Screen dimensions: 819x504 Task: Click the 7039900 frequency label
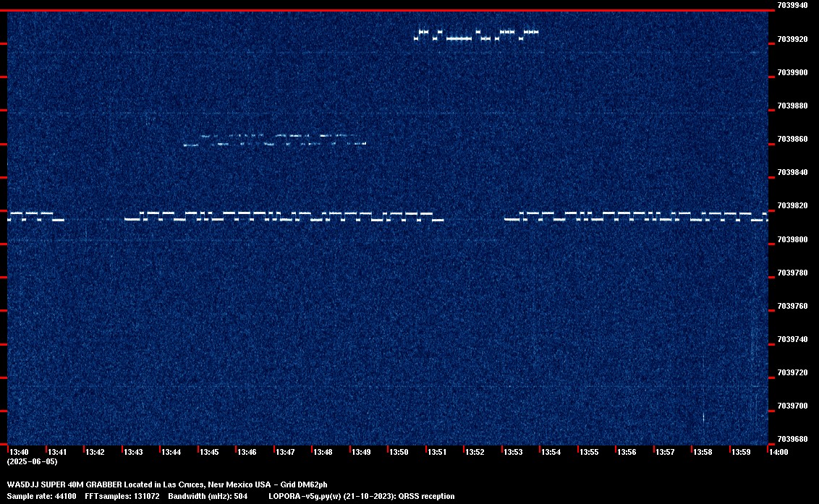(792, 72)
